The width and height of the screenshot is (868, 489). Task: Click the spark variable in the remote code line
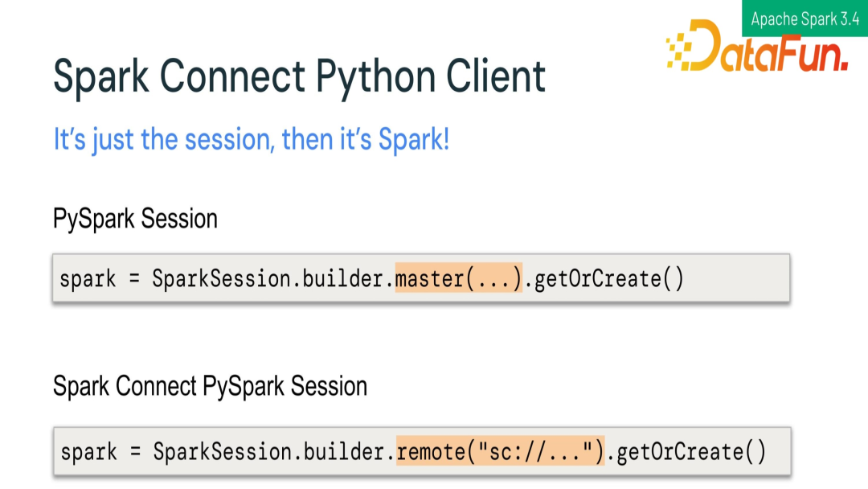88,451
